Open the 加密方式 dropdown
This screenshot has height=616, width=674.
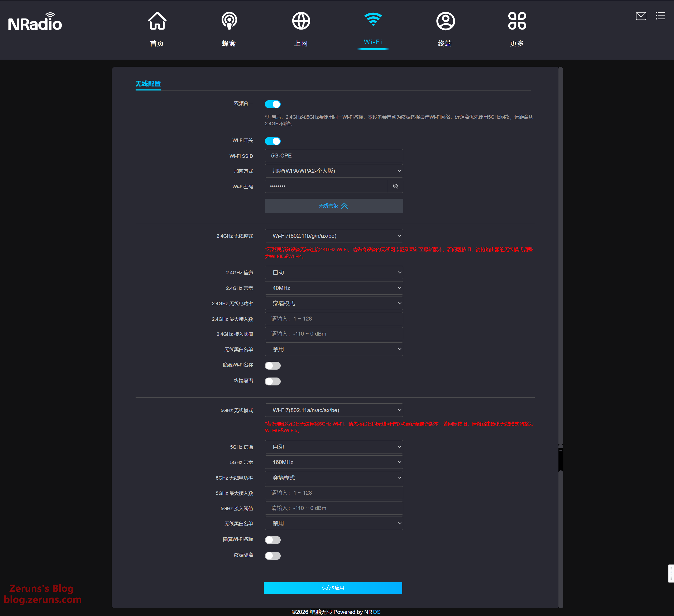334,171
